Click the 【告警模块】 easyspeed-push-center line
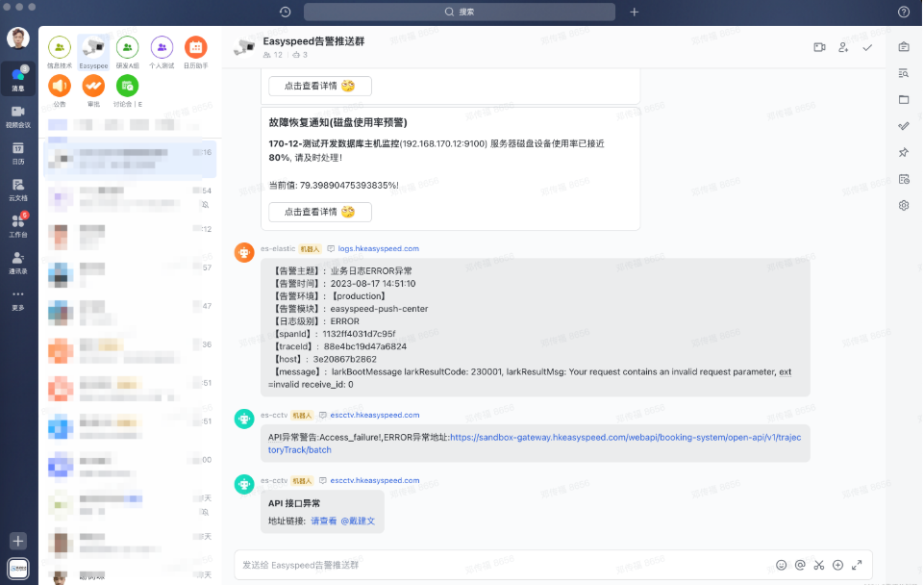The image size is (924, 585). coord(349,309)
